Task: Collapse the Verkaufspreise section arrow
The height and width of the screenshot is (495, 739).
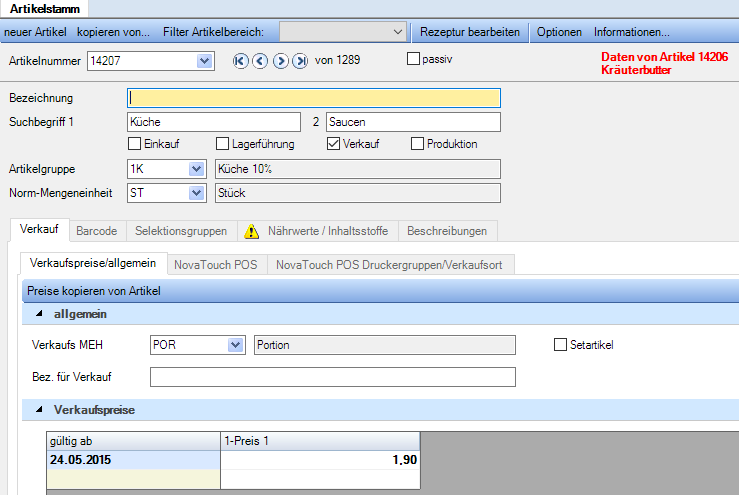Action: point(39,410)
